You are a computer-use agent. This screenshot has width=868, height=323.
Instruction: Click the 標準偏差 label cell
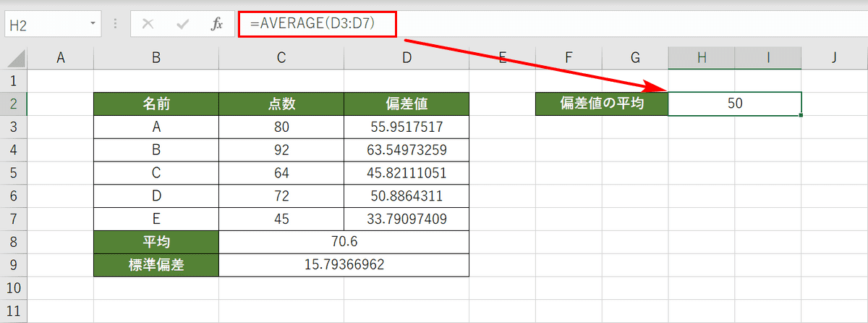click(156, 265)
